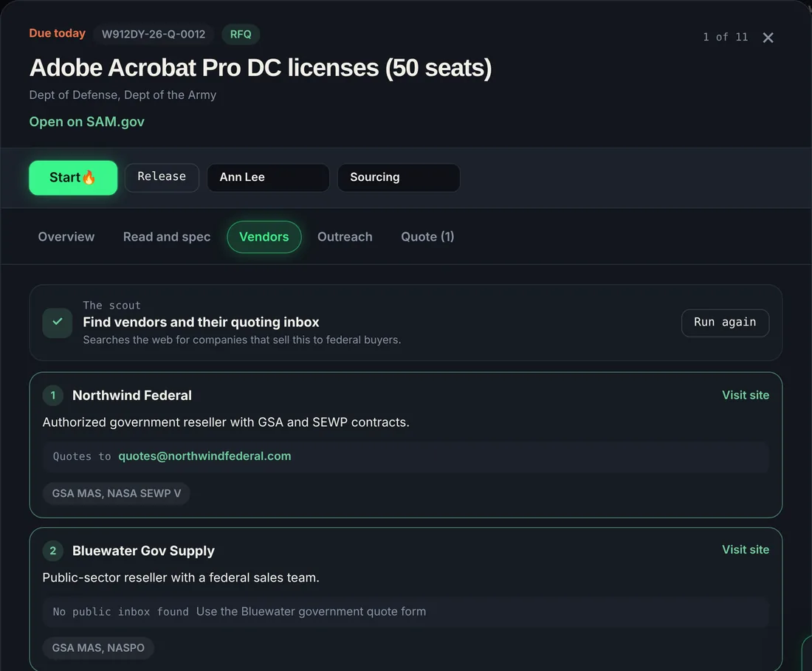Click the W912DY-26-Q-0012 solicitation number badge
812x671 pixels.
coord(154,34)
